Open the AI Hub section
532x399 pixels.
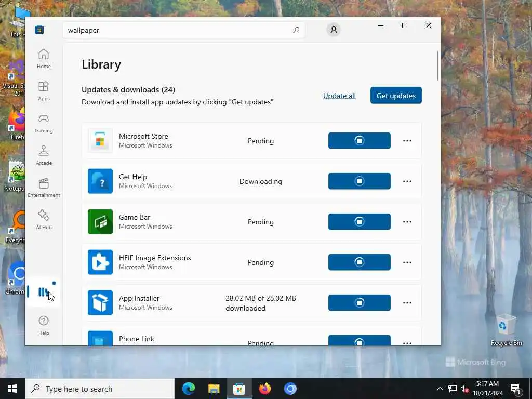point(44,220)
